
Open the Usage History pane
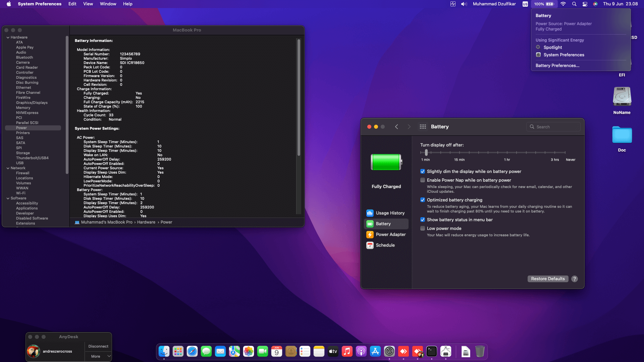tap(386, 213)
